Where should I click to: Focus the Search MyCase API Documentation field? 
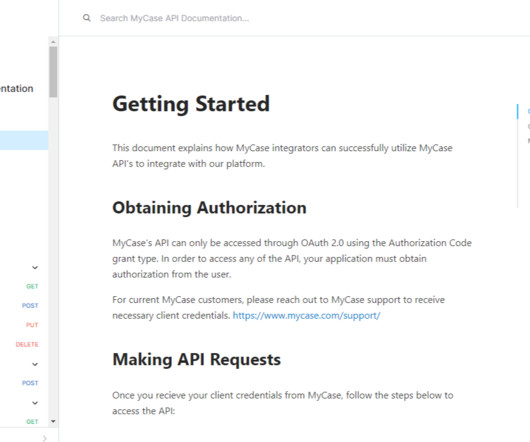point(174,18)
